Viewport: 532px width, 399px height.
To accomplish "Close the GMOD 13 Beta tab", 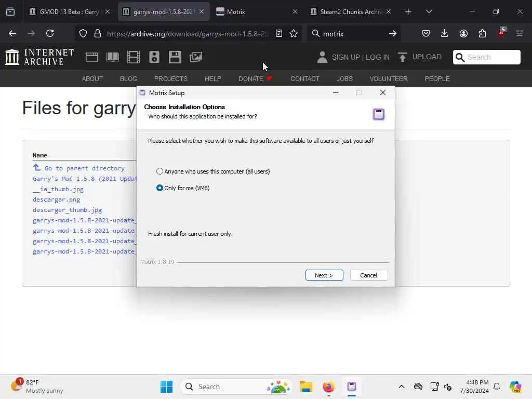I will pyautogui.click(x=107, y=11).
